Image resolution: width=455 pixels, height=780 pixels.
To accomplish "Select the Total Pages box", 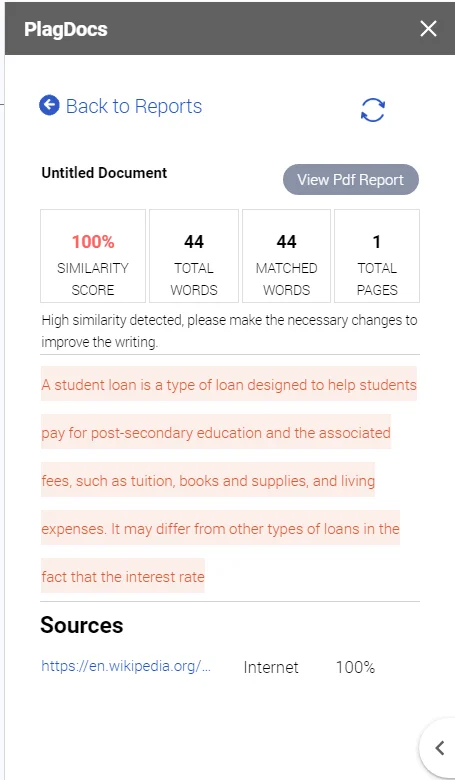I will click(377, 256).
